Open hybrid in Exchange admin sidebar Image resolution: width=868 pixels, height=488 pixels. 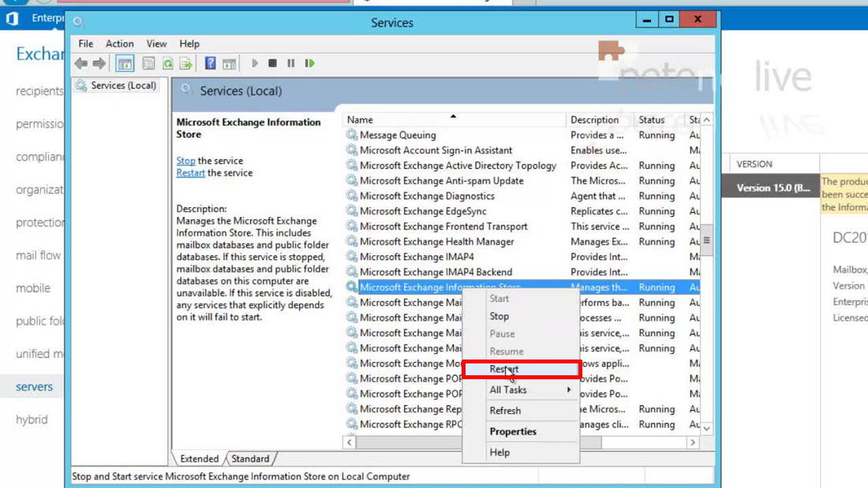pos(32,419)
